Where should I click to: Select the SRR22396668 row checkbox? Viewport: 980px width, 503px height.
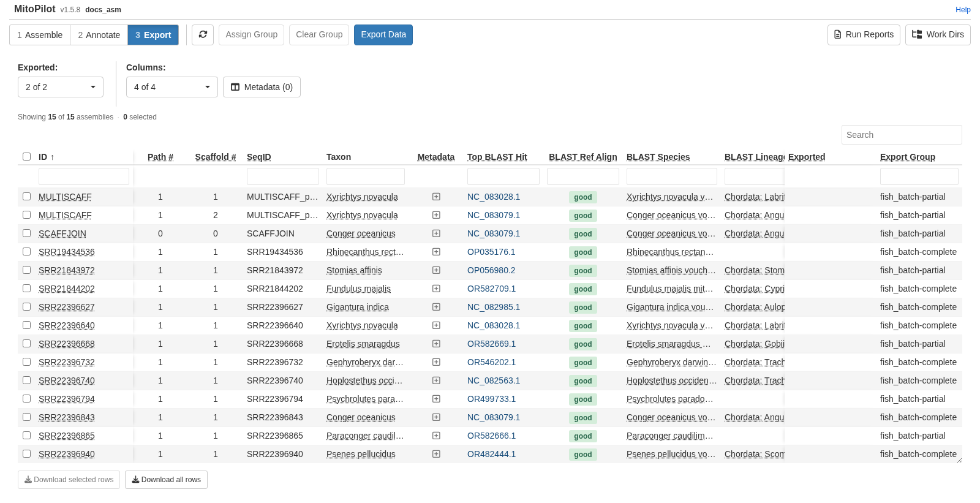point(26,344)
